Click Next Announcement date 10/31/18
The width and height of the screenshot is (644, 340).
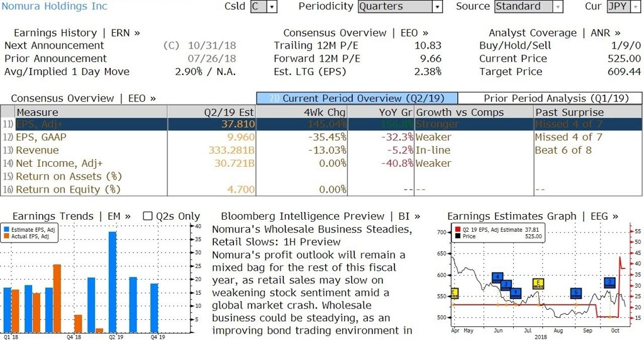click(212, 45)
